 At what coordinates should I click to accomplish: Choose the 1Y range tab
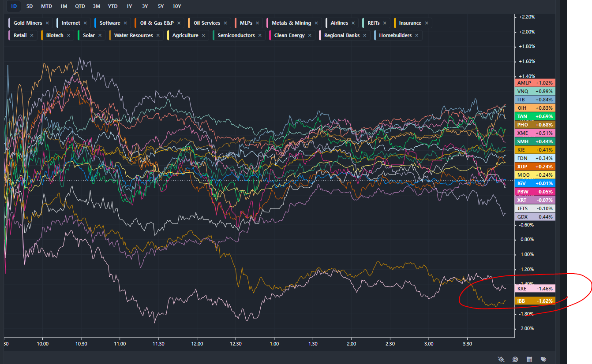click(x=129, y=6)
